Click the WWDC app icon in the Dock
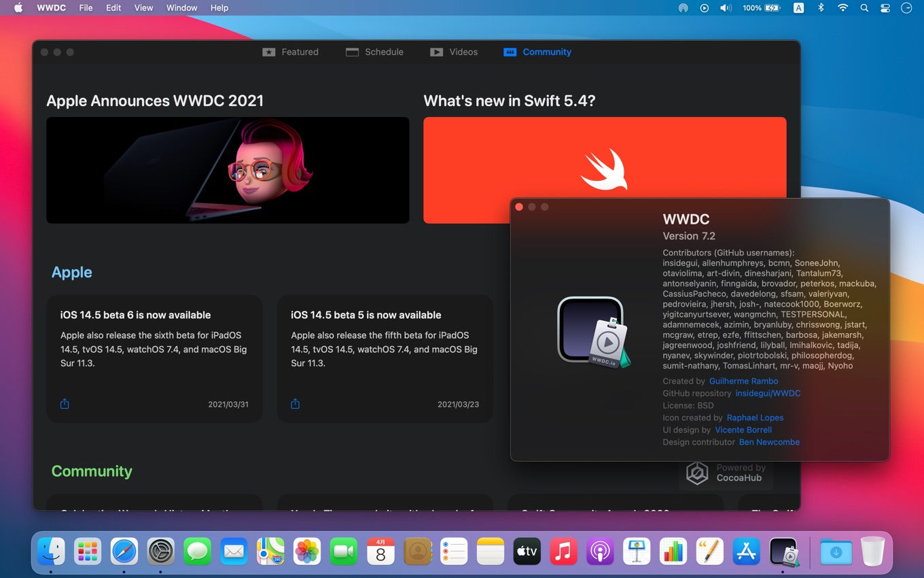The image size is (924, 578). click(783, 551)
